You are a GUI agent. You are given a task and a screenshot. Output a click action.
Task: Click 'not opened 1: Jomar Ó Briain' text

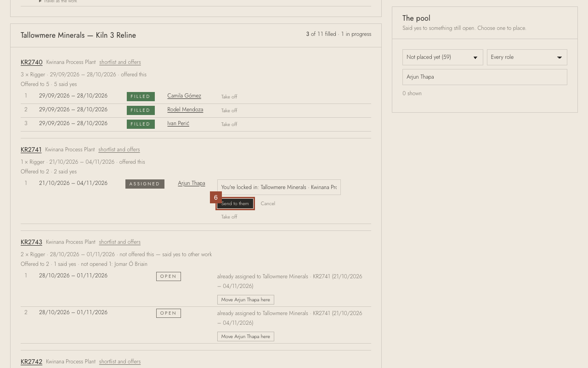tap(114, 264)
